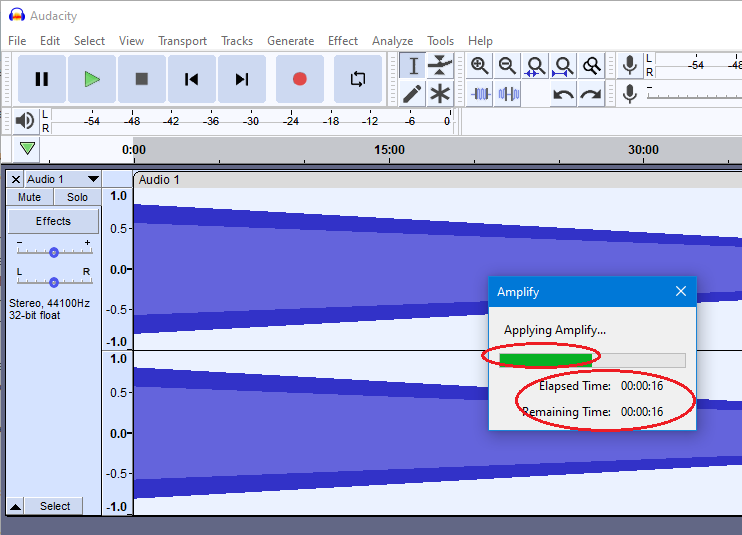
Task: Click the recording volume microphone icon
Action: click(x=630, y=94)
